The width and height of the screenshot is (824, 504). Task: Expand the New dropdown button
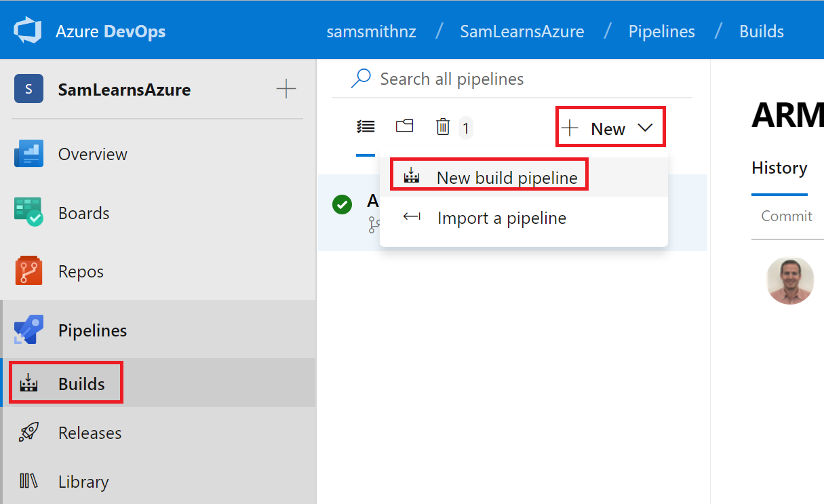click(x=610, y=128)
